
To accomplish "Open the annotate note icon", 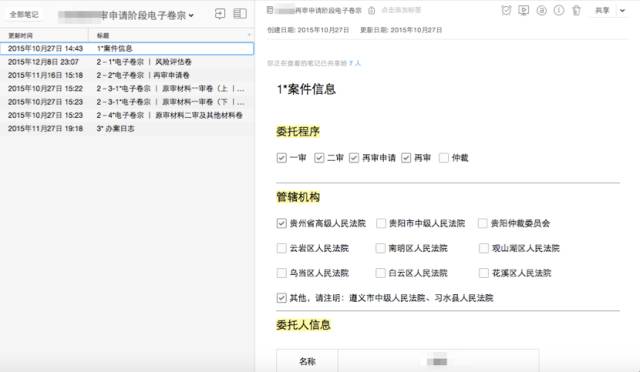I will (x=541, y=11).
